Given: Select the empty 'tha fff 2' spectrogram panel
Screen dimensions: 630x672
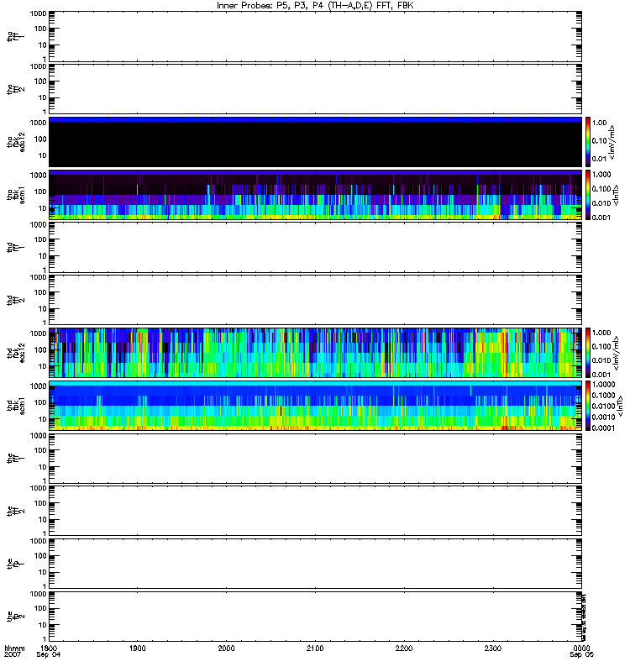Looking at the screenshot, I should click(x=315, y=89).
